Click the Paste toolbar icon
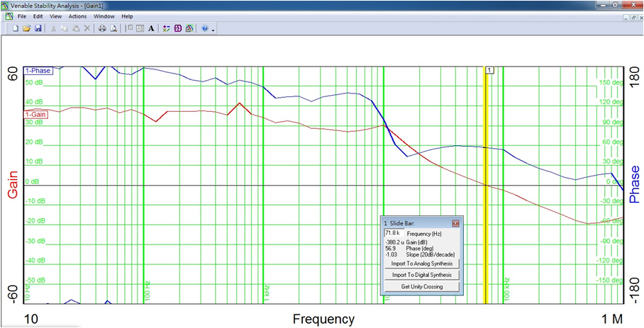Image resolution: width=644 pixels, height=328 pixels. tap(76, 29)
